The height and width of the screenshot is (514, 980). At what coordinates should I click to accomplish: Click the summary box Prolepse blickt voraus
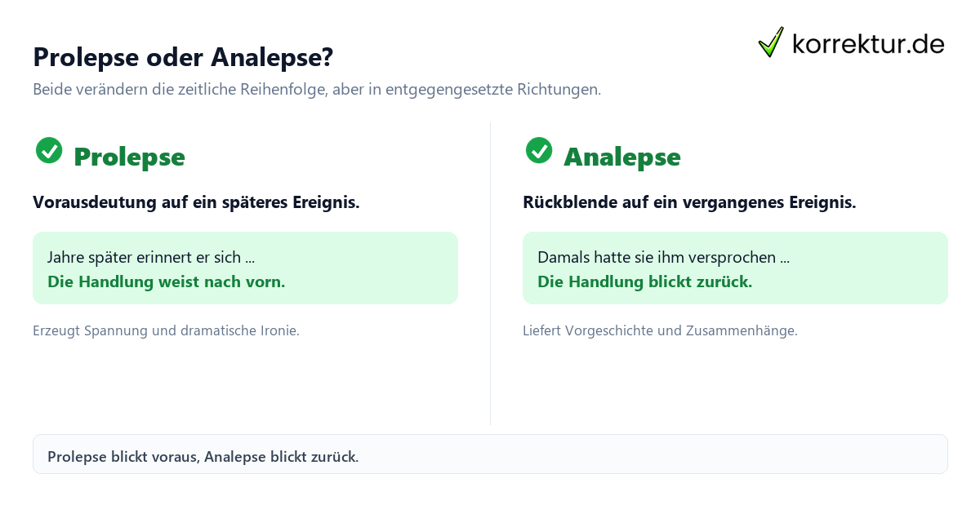[x=490, y=454]
